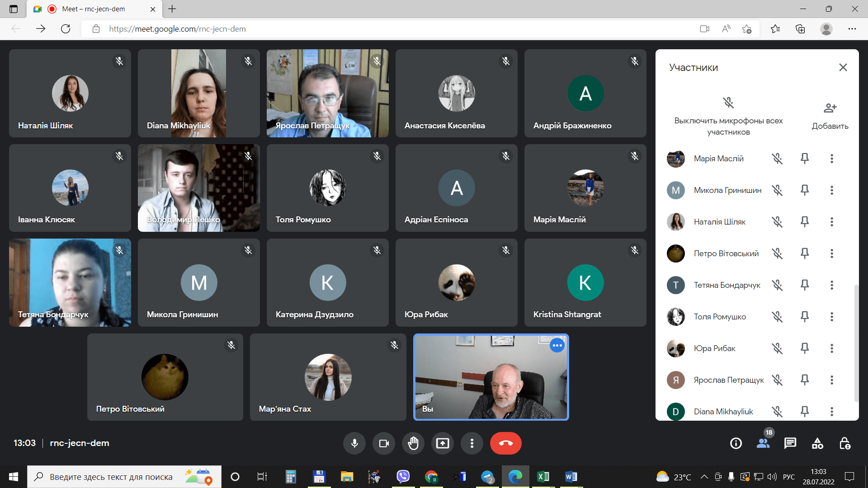This screenshot has width=868, height=488.
Task: Open more actions for Наталія Шіляк
Action: pyautogui.click(x=831, y=222)
